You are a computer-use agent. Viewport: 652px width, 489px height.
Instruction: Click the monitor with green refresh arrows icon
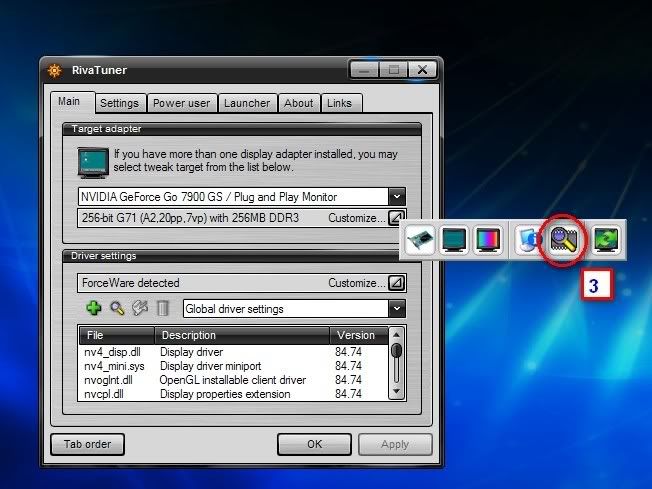point(605,241)
